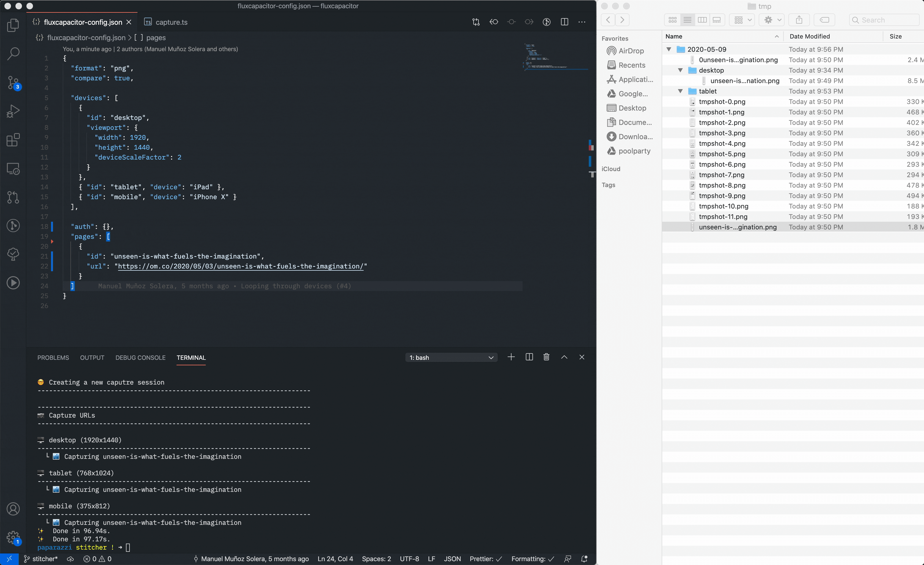
Task: Click the split editor icon in toolbar
Action: [564, 22]
